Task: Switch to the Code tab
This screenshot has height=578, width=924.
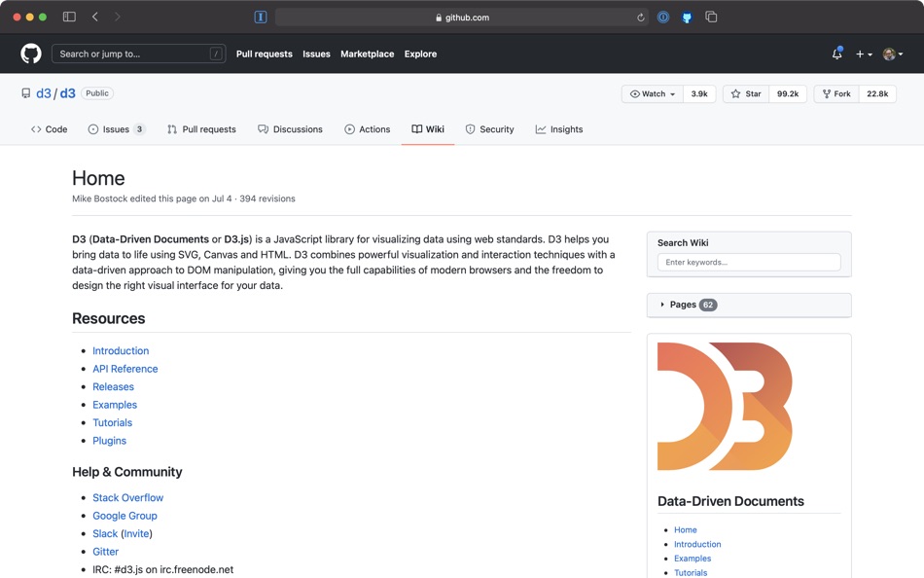Action: [x=49, y=129]
